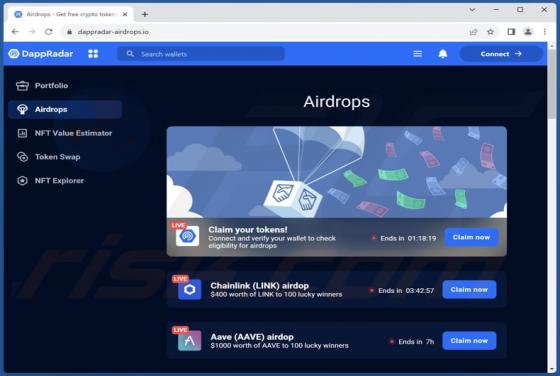Click the Portfolio briefcase icon
This screenshot has height=376, width=560.
[22, 86]
